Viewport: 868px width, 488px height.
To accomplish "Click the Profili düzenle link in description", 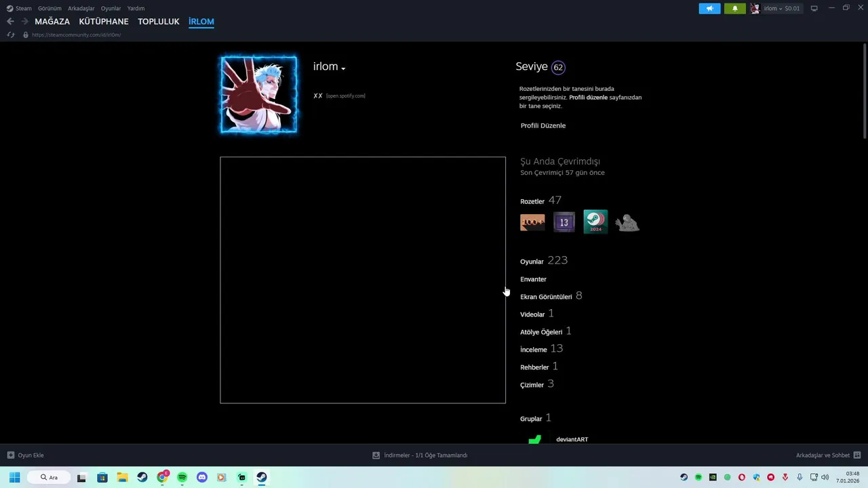I will point(589,98).
